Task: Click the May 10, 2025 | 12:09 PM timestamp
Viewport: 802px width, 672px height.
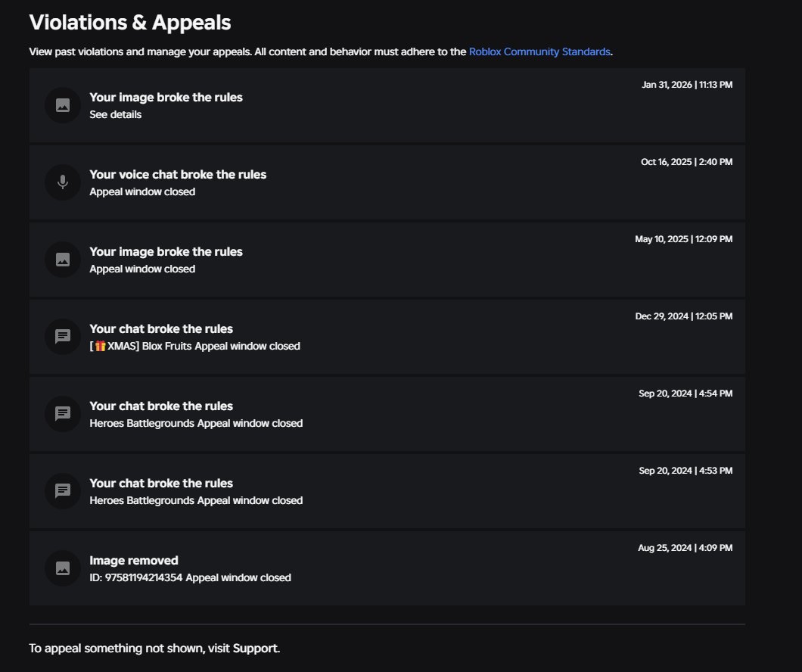Action: 684,239
